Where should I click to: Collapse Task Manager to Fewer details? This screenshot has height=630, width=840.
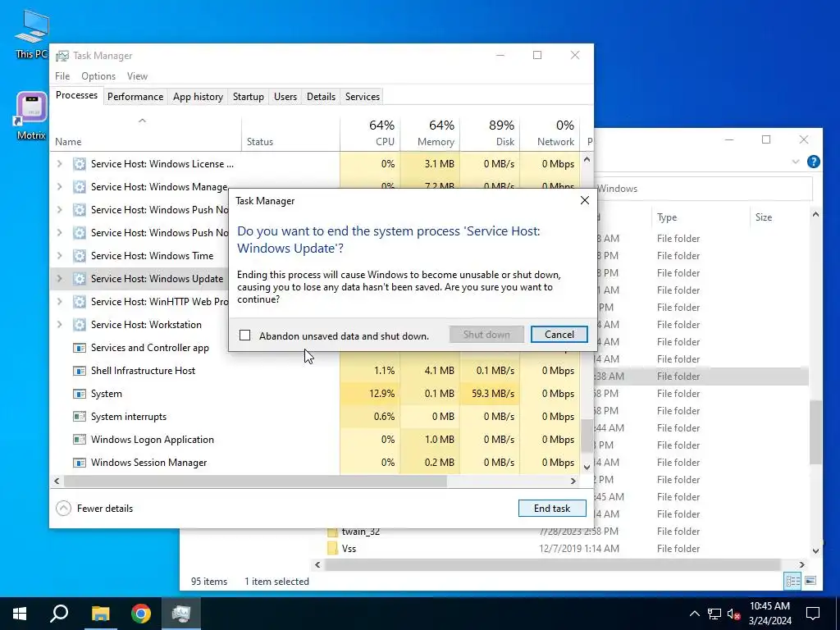point(95,509)
